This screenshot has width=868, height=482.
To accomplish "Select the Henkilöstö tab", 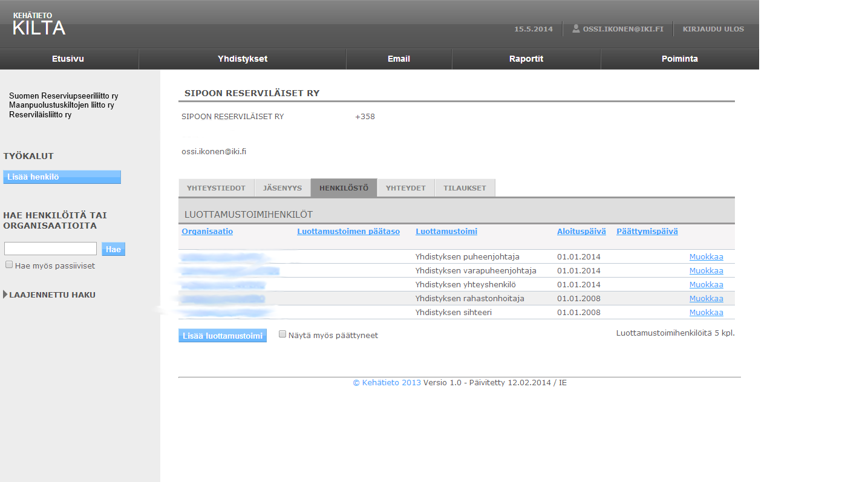I will click(344, 188).
